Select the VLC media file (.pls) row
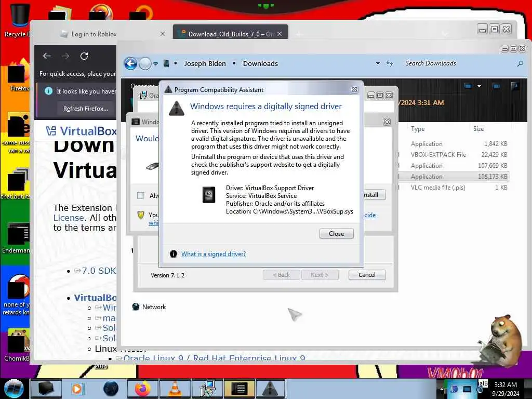The image size is (532, 399). point(454,187)
